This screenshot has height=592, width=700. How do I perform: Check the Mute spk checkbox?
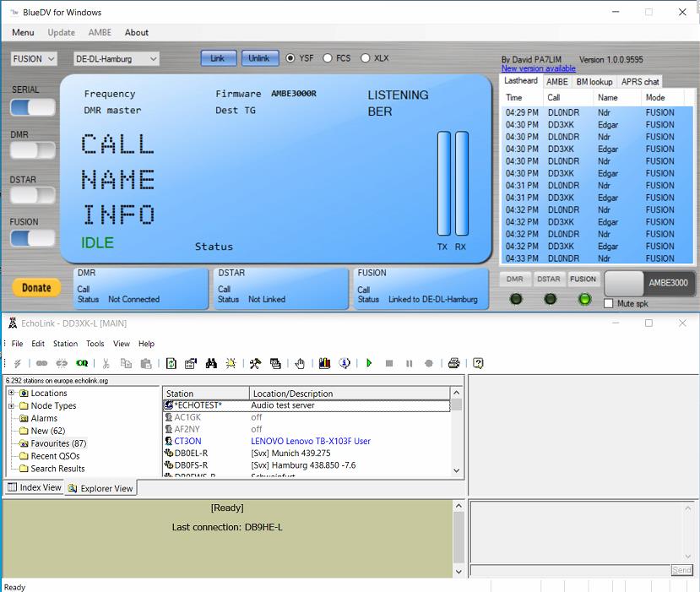608,303
